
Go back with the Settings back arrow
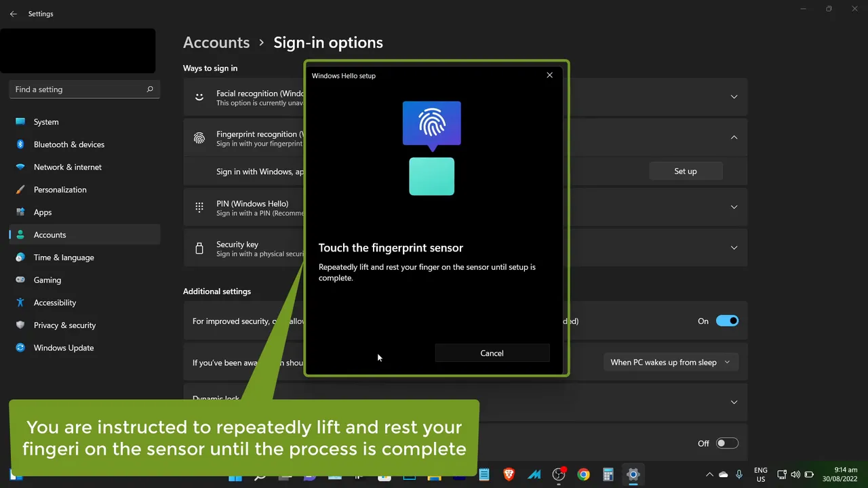click(13, 14)
